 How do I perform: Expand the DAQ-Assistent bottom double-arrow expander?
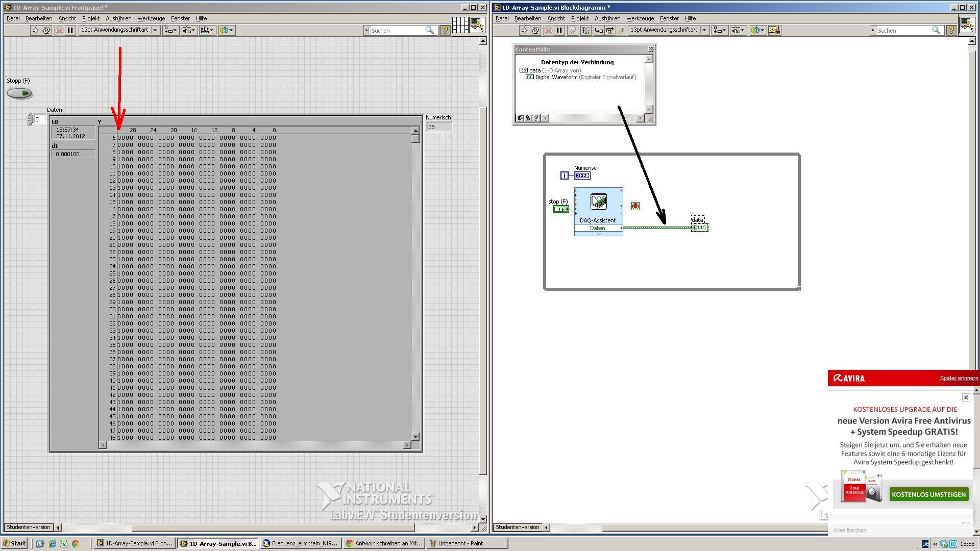pos(598,234)
